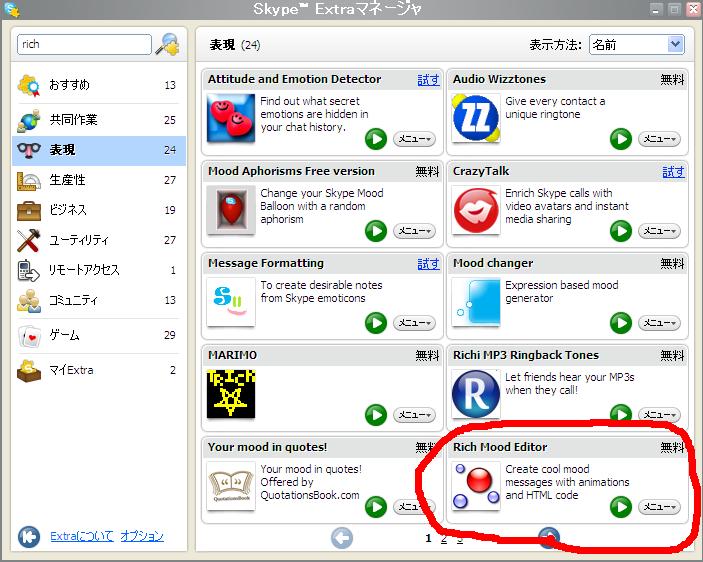Image resolution: width=703 pixels, height=562 pixels.
Task: Start MARIMO green play button
Action: pos(376,415)
